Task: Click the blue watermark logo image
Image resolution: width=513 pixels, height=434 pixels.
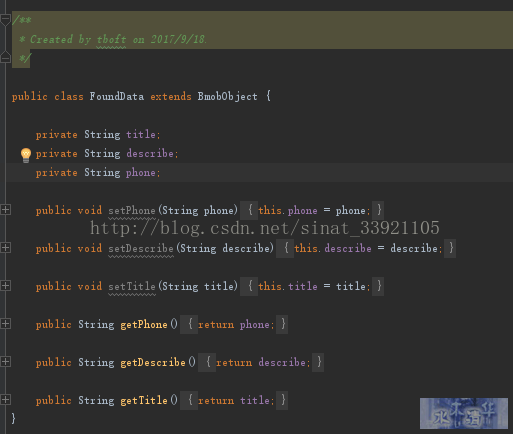Action: coord(464,413)
